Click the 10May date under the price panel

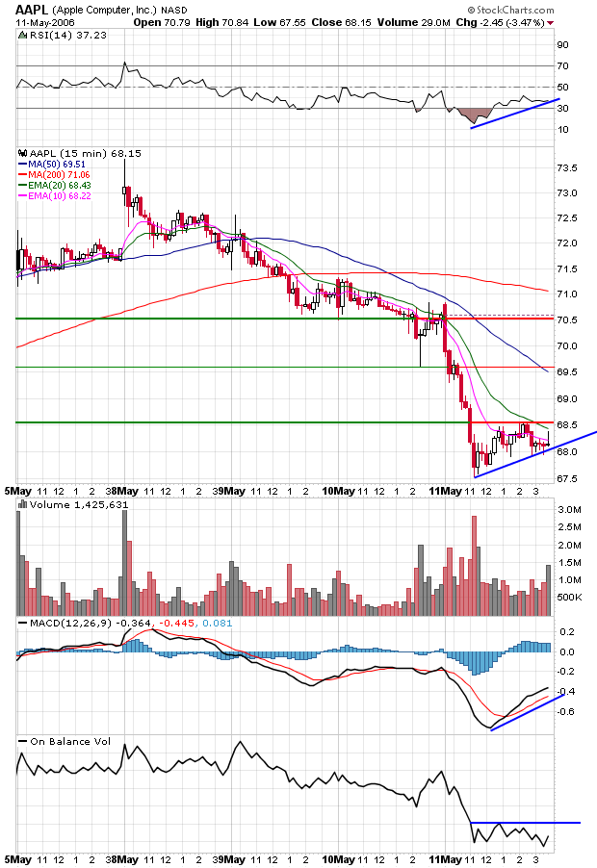click(x=338, y=491)
